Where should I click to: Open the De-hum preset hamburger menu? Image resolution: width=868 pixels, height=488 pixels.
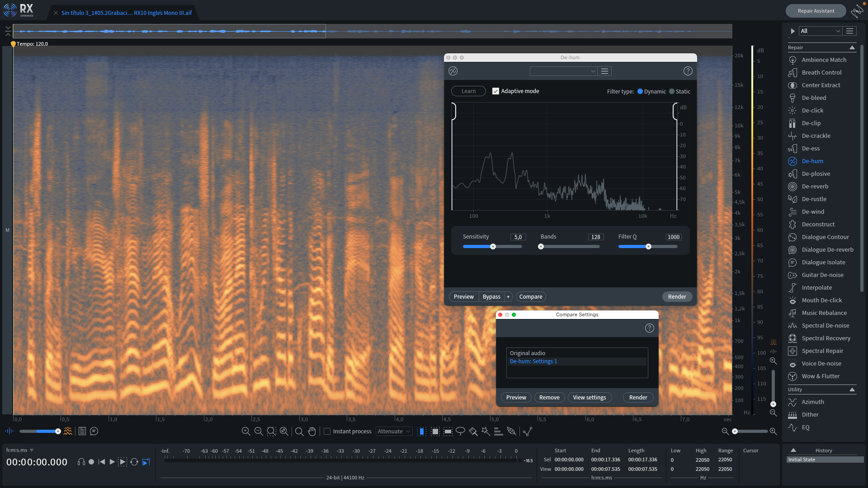tap(604, 71)
